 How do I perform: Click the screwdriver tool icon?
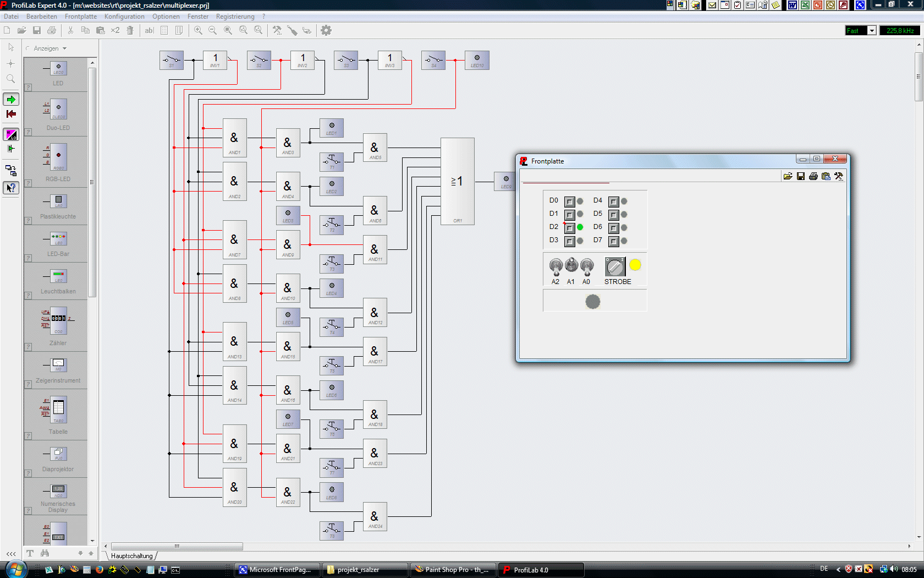(x=292, y=30)
